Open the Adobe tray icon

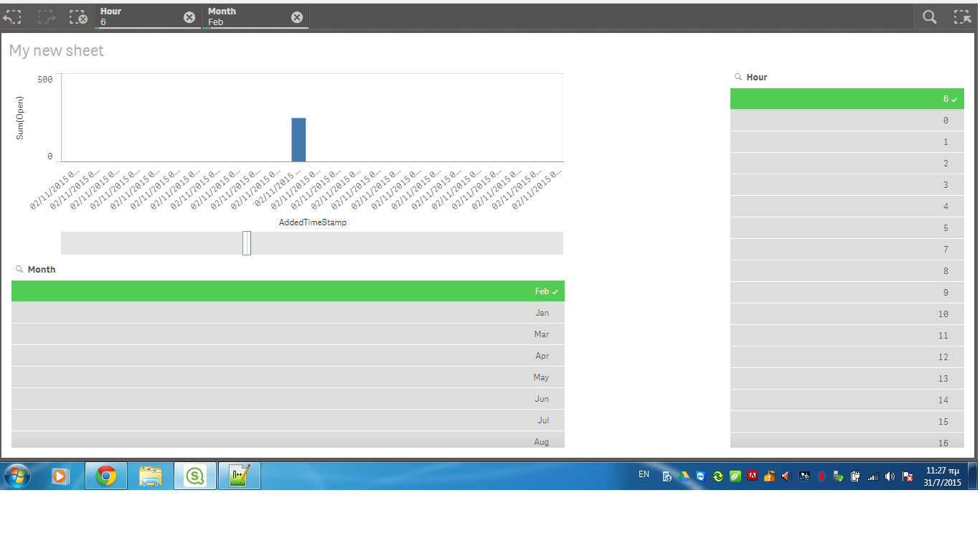pos(752,476)
